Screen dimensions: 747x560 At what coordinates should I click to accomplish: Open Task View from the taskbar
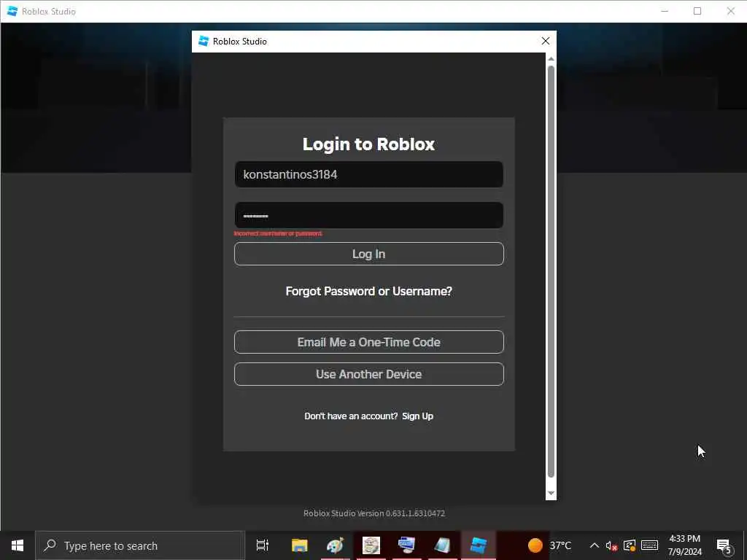coord(262,545)
